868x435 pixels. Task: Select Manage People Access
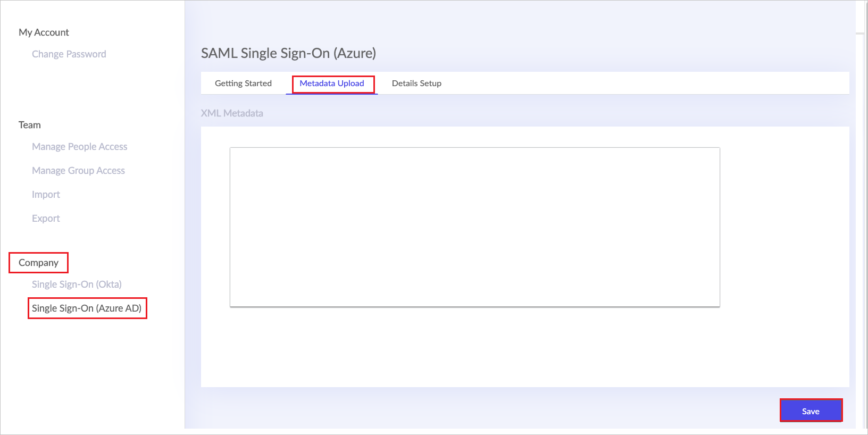click(80, 147)
